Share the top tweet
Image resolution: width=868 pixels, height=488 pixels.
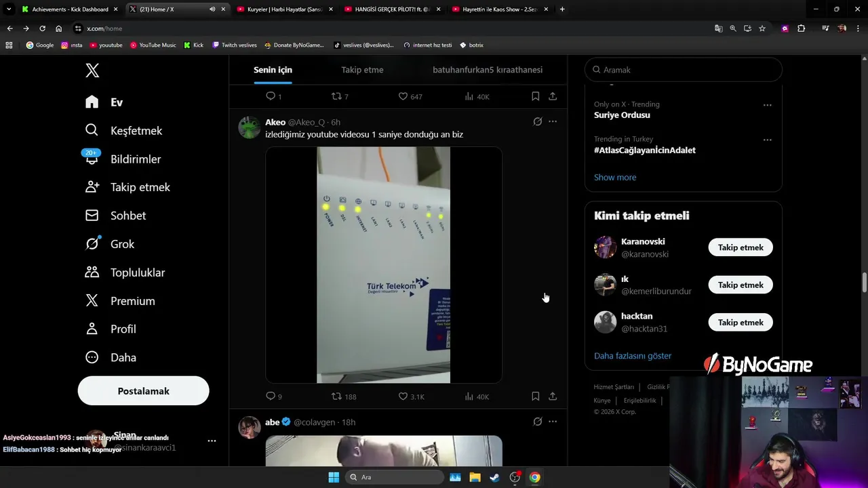553,96
